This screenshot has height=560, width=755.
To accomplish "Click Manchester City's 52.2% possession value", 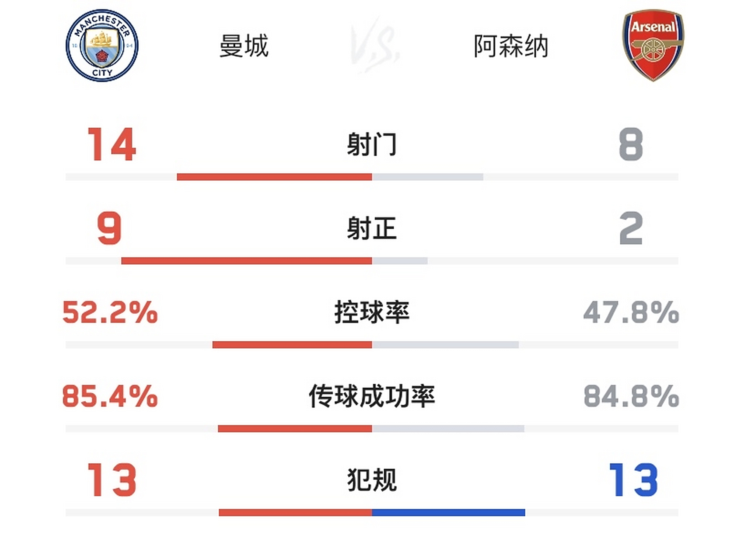I will click(110, 312).
